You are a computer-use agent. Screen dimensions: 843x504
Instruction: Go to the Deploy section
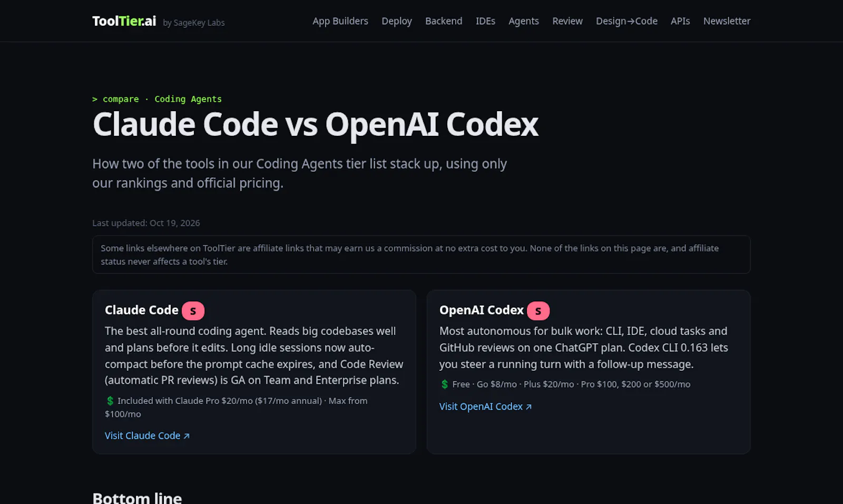click(397, 21)
